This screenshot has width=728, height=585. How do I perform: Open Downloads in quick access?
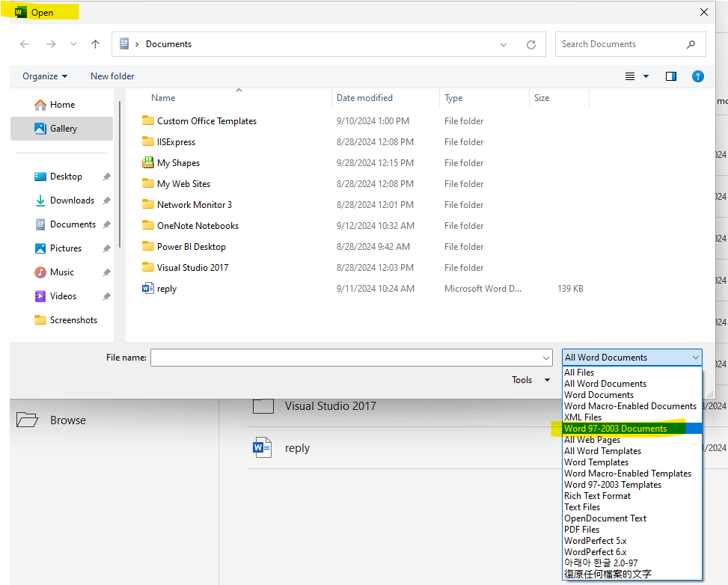(x=66, y=200)
